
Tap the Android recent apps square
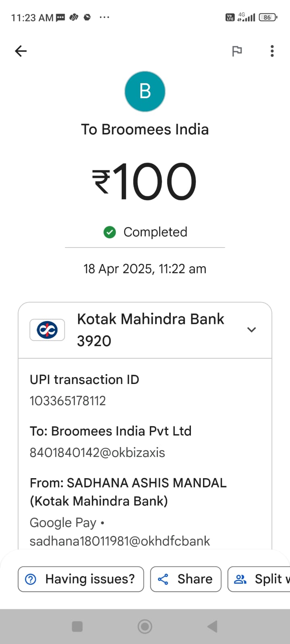77,626
